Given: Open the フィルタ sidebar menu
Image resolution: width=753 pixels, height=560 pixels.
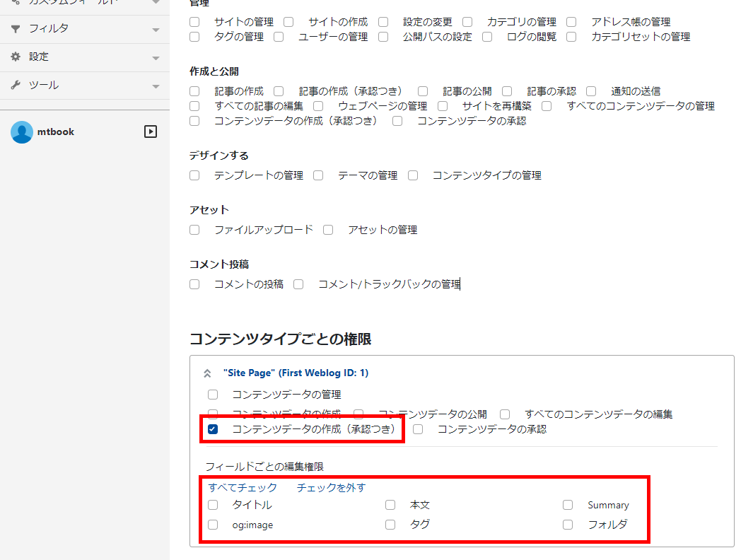Looking at the screenshot, I should point(85,29).
